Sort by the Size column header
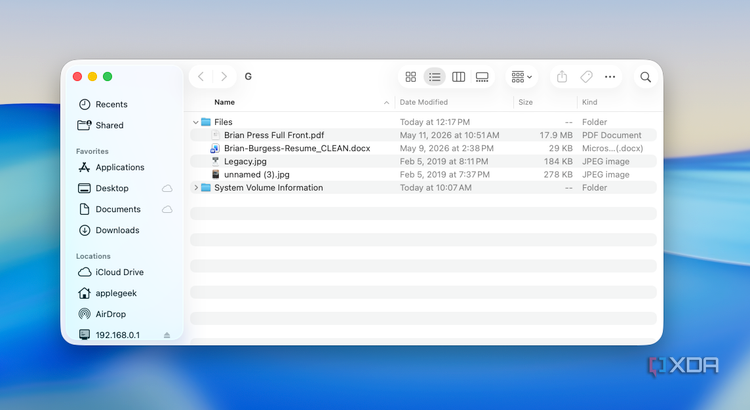750x410 pixels. point(525,102)
